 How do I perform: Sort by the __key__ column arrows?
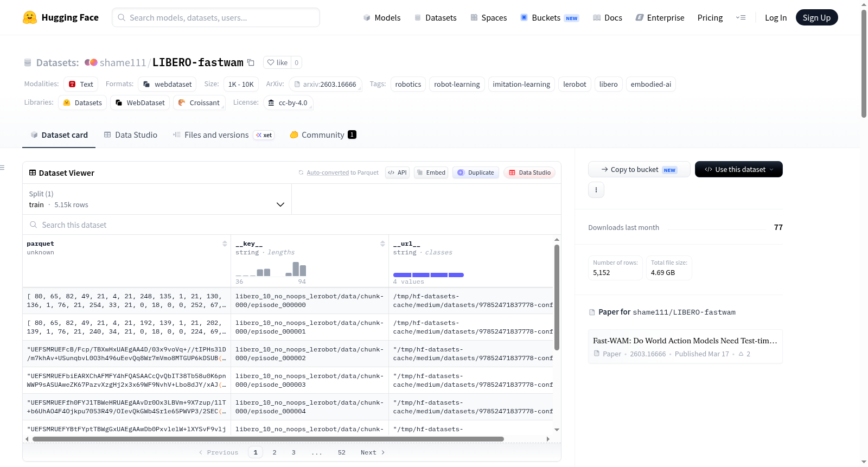coord(382,244)
